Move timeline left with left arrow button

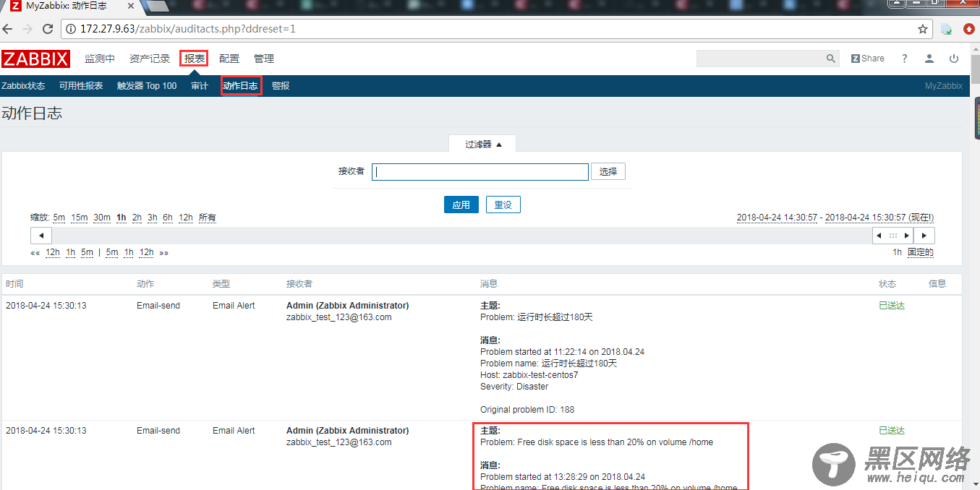(41, 236)
